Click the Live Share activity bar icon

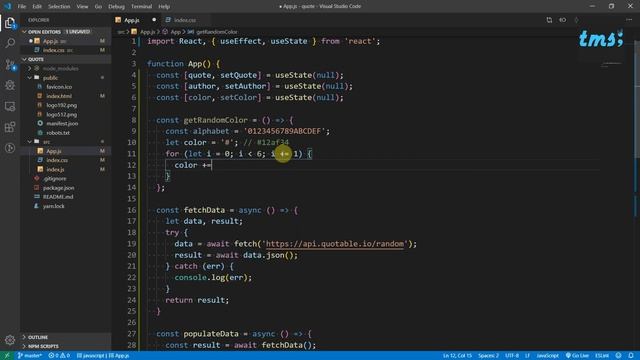point(10,148)
